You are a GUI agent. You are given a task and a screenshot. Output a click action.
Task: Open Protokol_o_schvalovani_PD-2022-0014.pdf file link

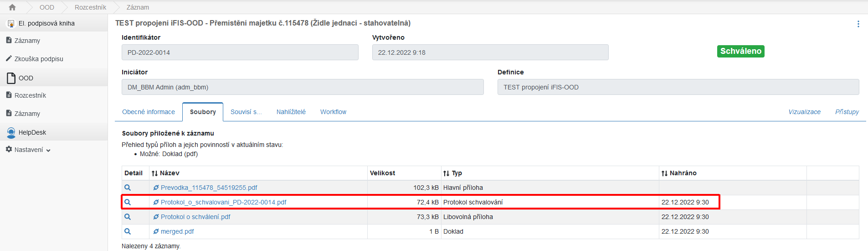point(223,202)
